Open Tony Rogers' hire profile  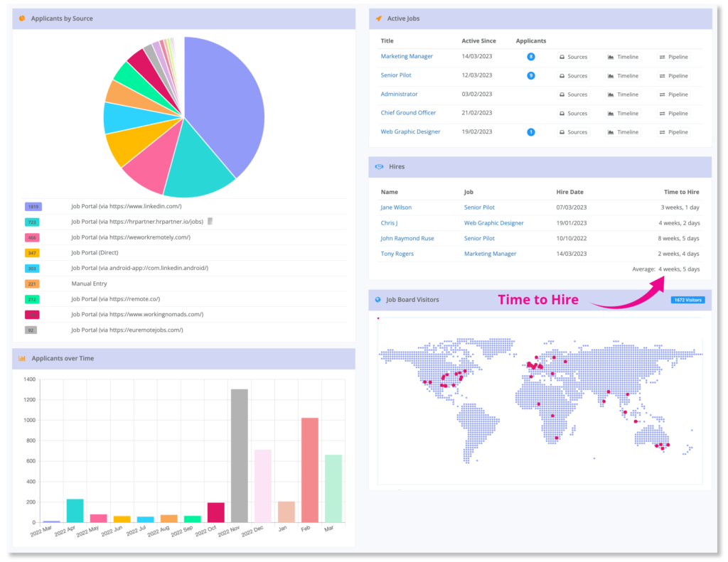[397, 254]
